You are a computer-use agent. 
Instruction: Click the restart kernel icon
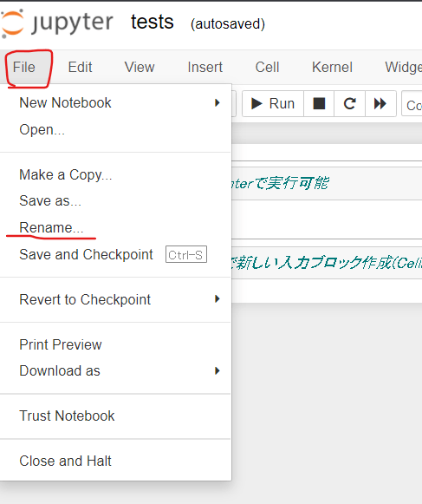click(349, 103)
